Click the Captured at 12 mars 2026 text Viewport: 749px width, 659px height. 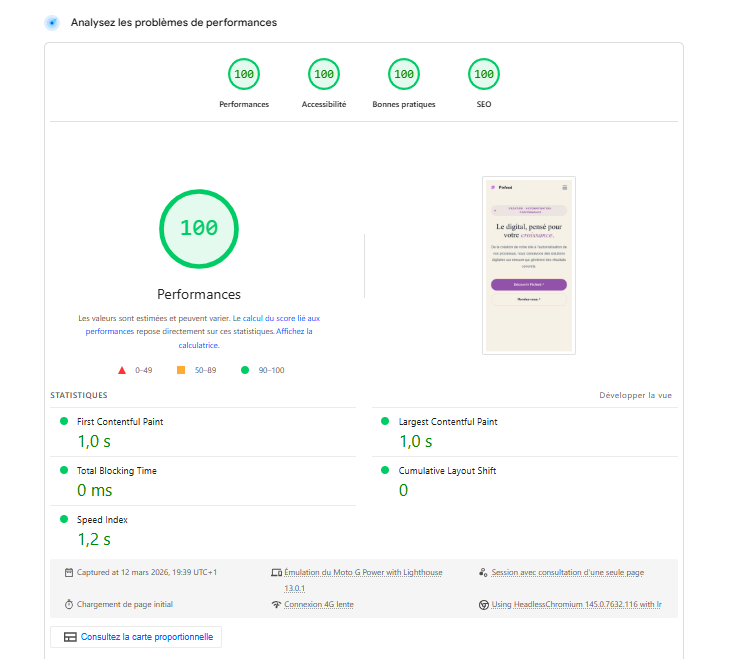(147, 572)
